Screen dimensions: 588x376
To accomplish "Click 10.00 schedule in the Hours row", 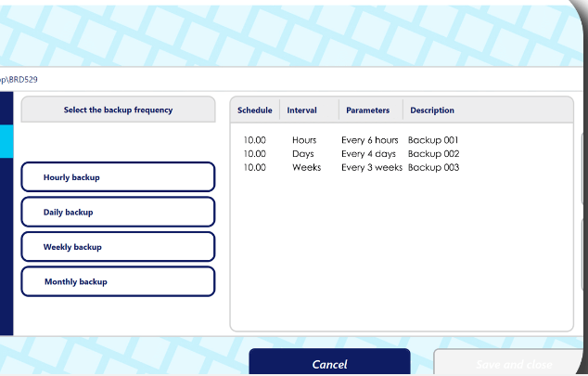I will [255, 140].
